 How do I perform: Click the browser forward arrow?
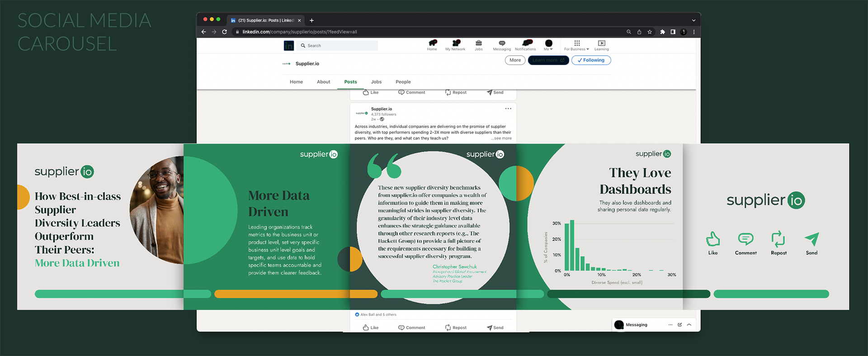214,32
